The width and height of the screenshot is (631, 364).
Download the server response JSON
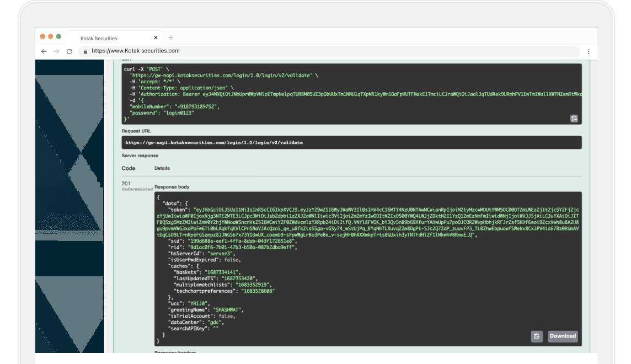tap(562, 336)
